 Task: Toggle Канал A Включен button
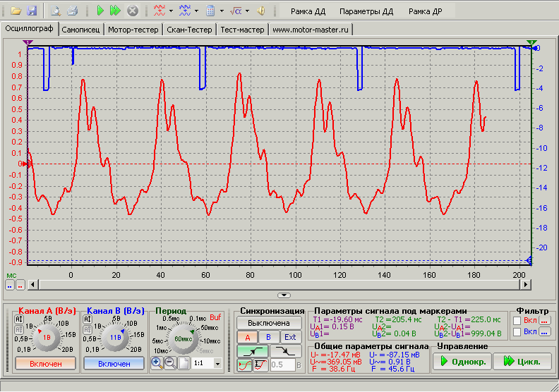click(44, 363)
